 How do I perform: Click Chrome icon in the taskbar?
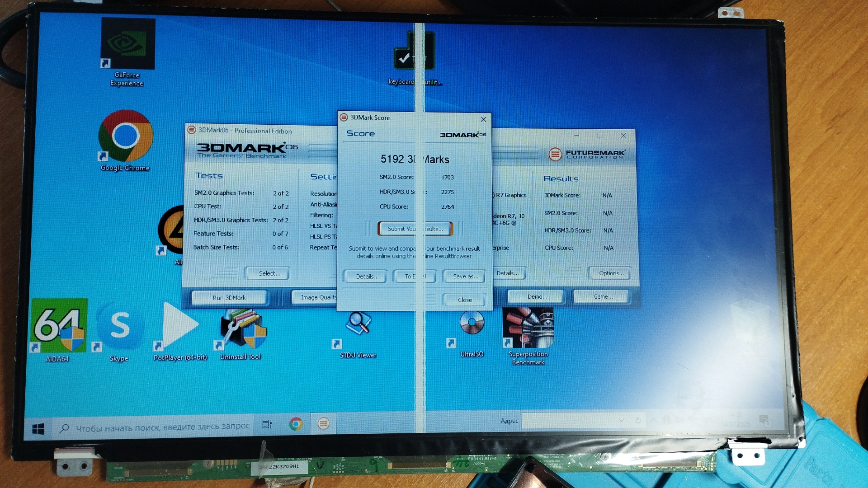point(296,424)
